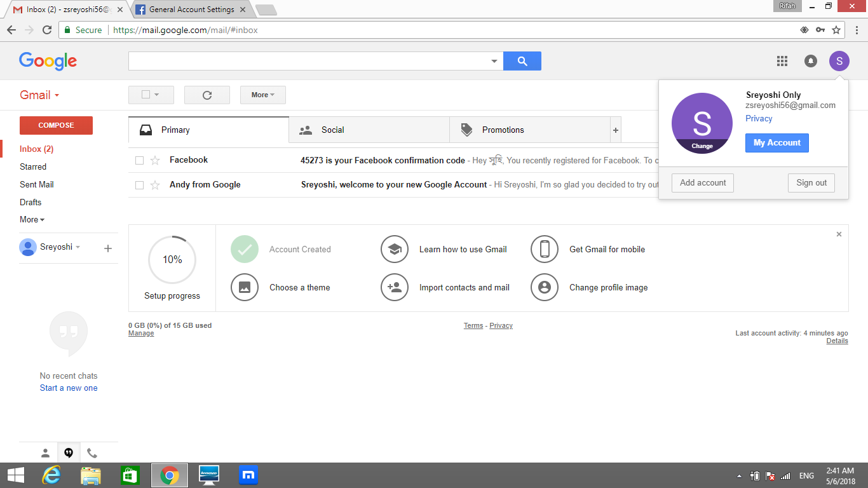The image size is (868, 488).
Task: Open the Starred folder
Action: pos(33,166)
